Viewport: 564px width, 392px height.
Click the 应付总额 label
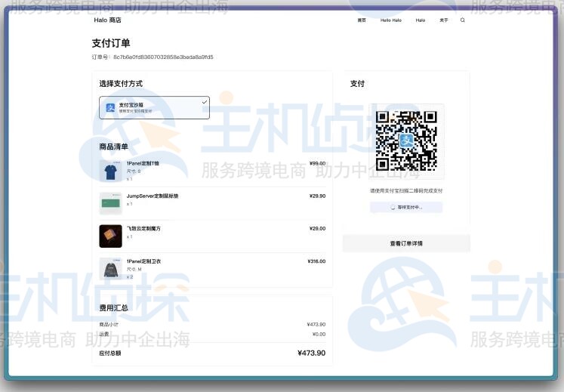coord(110,353)
